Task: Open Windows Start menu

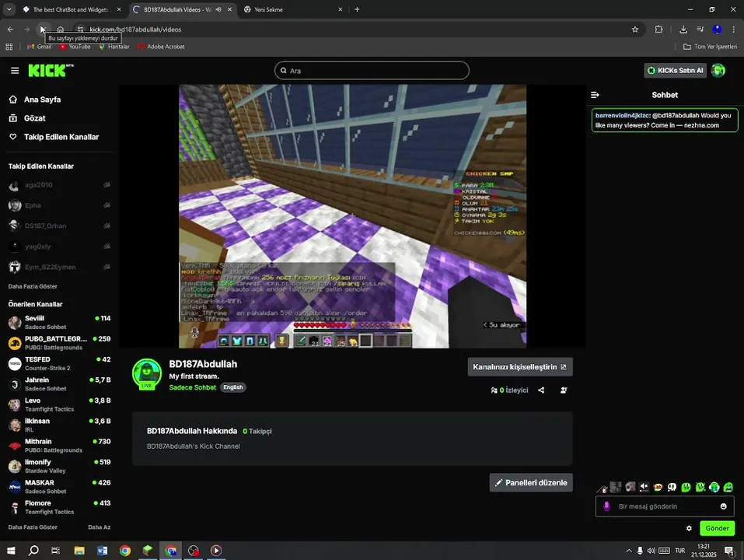Action: point(10,551)
